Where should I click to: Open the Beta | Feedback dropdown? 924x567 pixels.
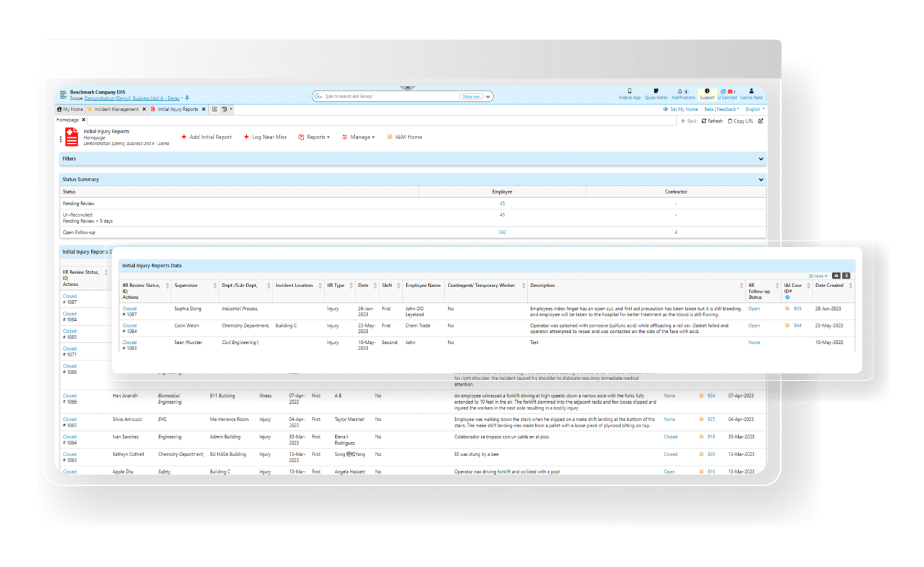pyautogui.click(x=721, y=109)
